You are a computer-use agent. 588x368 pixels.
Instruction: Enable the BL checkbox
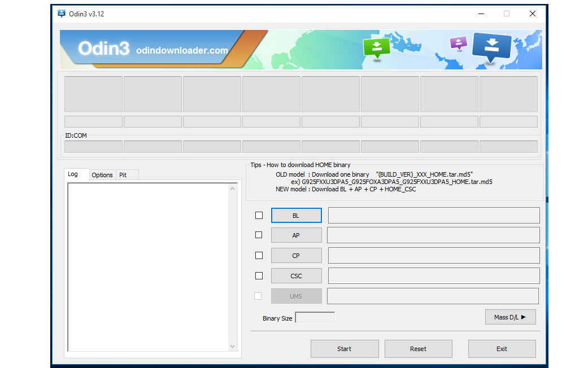pos(259,215)
